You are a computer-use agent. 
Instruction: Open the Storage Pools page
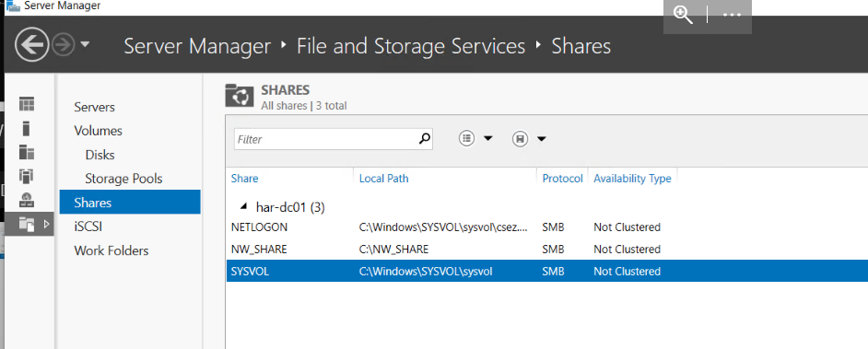coord(123,179)
